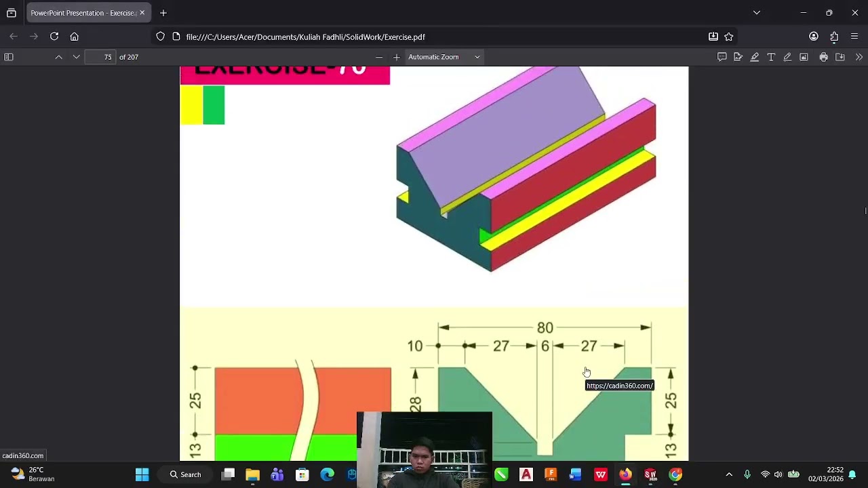Open the Firefox view icon

click(x=12, y=13)
